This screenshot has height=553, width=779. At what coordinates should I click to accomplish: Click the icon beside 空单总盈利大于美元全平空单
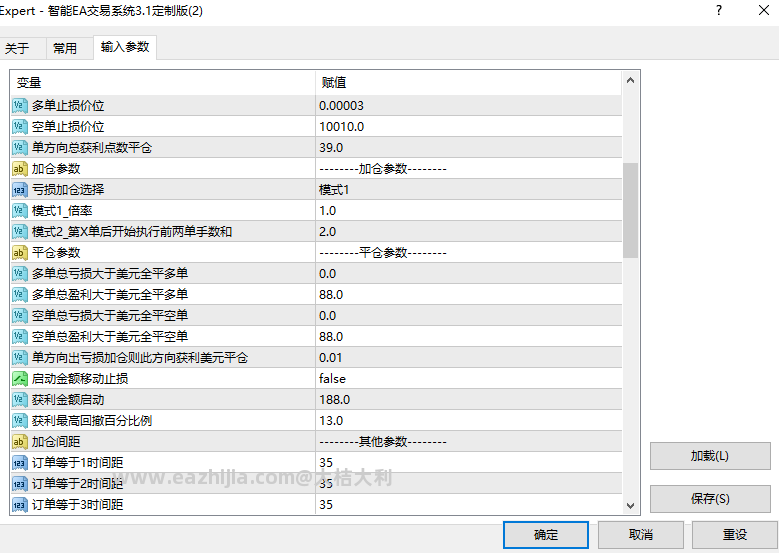(19, 336)
